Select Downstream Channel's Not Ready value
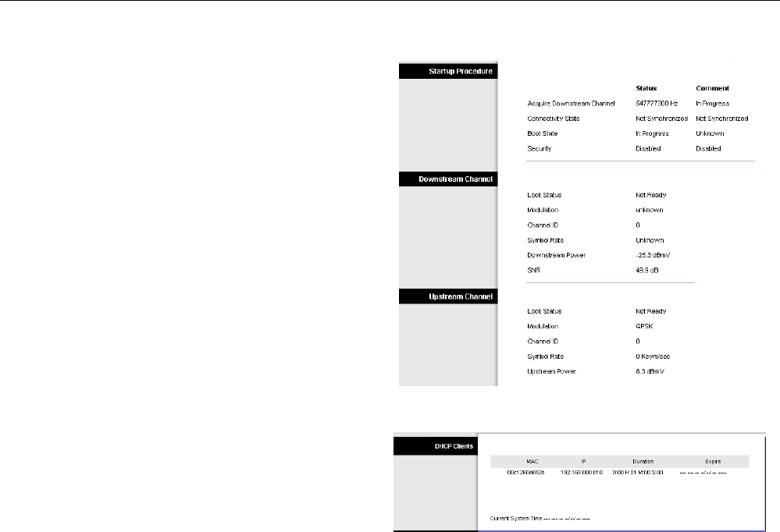Viewport: 780px width, 532px height. 650,195
